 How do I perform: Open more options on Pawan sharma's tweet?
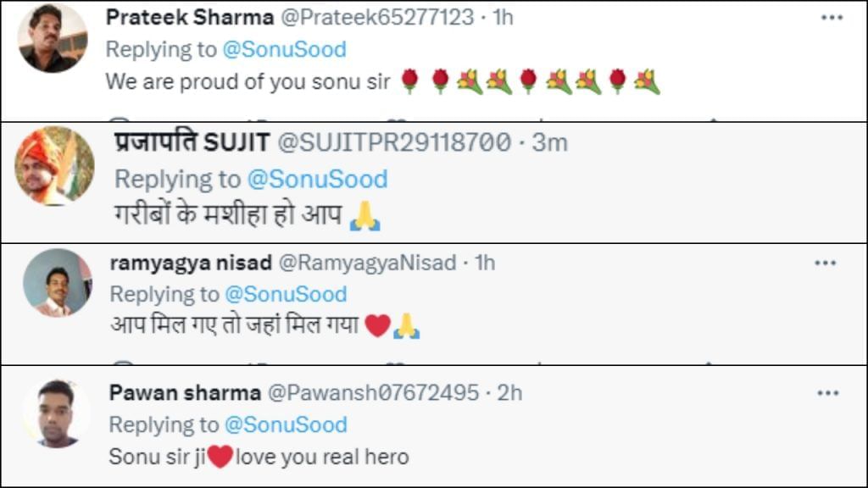[826, 393]
